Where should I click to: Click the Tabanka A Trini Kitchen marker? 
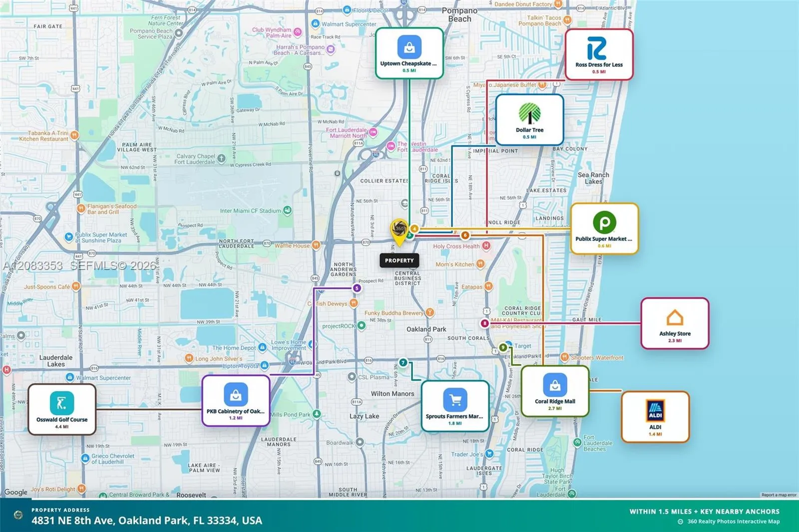click(74, 135)
